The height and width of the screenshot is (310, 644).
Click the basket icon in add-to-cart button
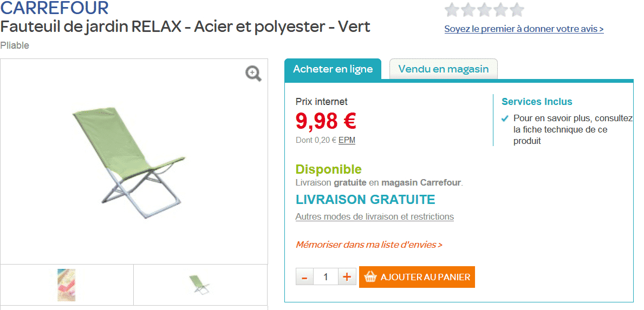(370, 277)
